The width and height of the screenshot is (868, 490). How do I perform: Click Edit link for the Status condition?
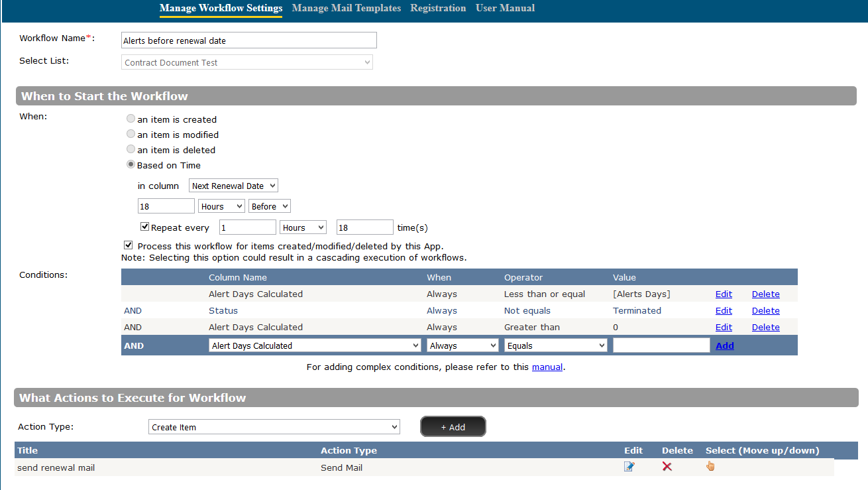(x=724, y=310)
